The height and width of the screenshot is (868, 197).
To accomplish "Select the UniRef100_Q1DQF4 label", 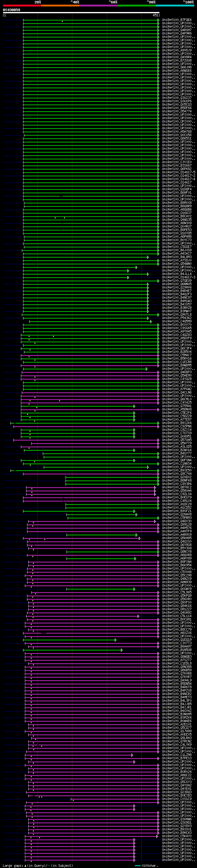I will [177, 189].
